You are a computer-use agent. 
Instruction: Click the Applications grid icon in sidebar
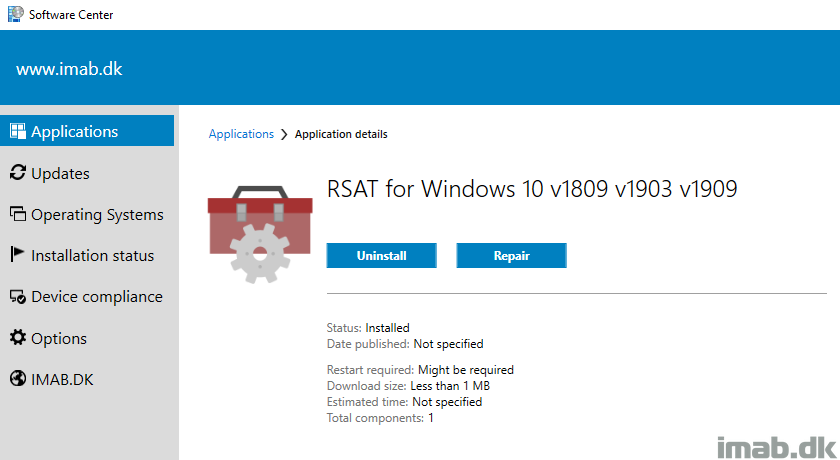click(18, 131)
